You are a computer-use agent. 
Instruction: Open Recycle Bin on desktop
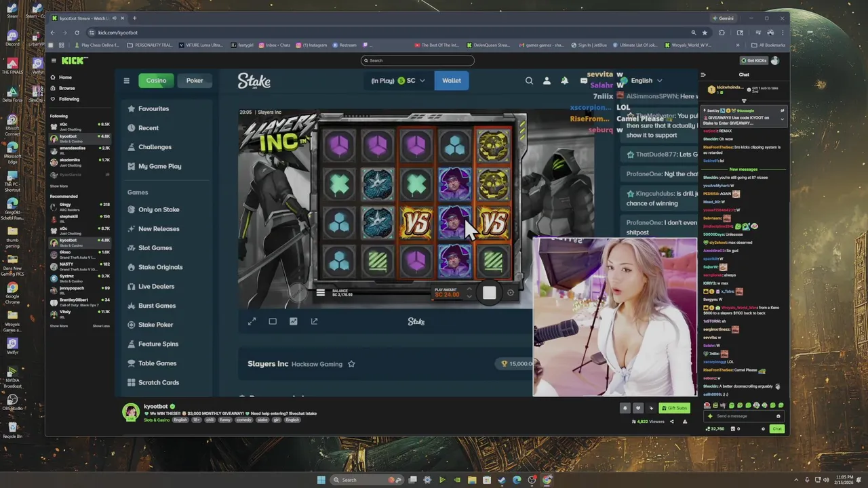click(x=12, y=429)
